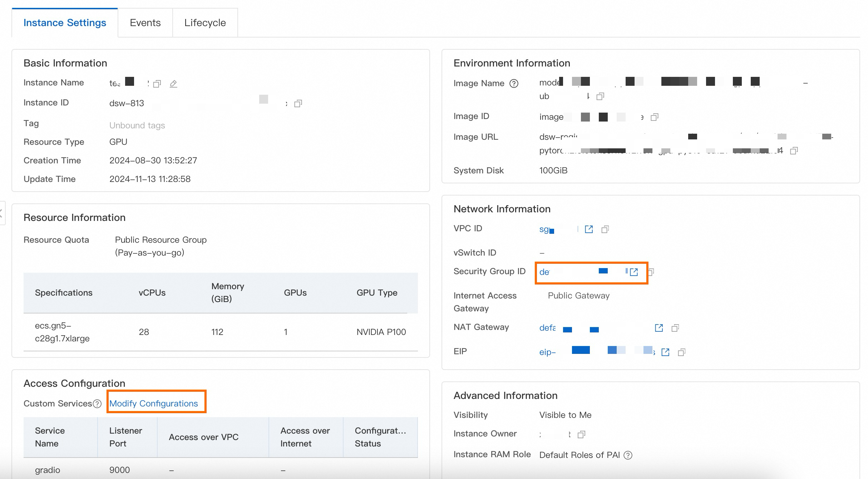The width and height of the screenshot is (868, 479).
Task: Select the Instance Settings tab
Action: tap(65, 23)
